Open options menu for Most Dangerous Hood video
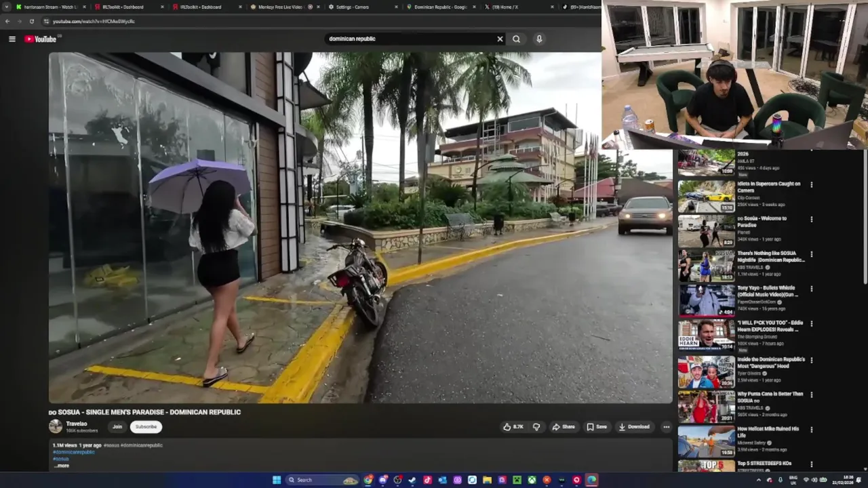 click(811, 360)
